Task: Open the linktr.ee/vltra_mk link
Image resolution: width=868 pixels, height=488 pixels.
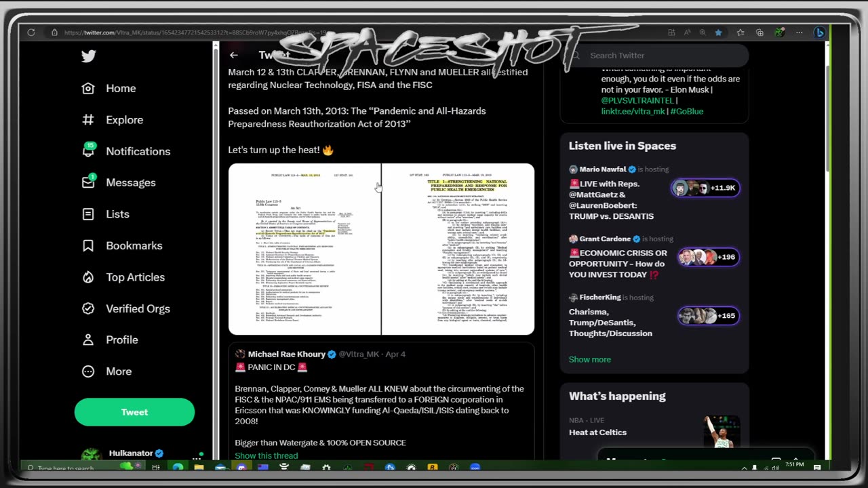Action: coord(633,111)
